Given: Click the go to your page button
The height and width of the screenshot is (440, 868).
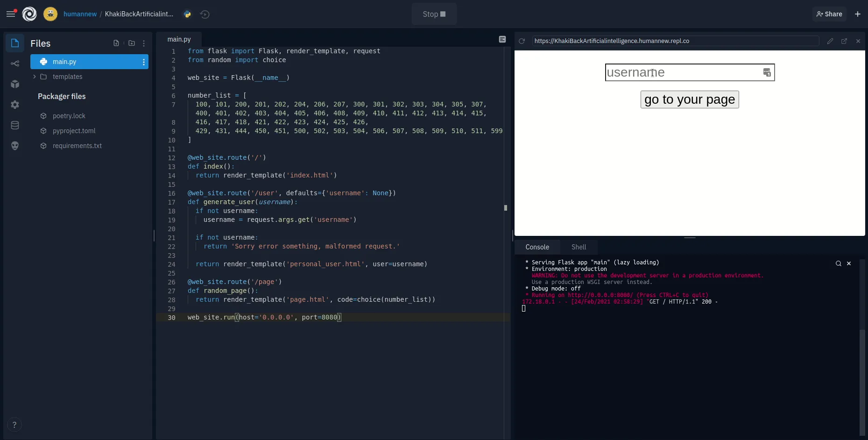Looking at the screenshot, I should pos(689,99).
